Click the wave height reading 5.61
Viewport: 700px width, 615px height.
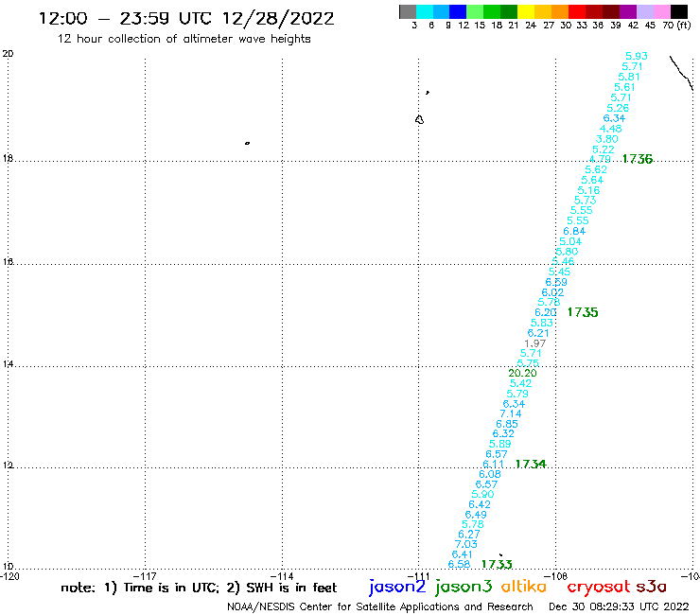pos(624,88)
